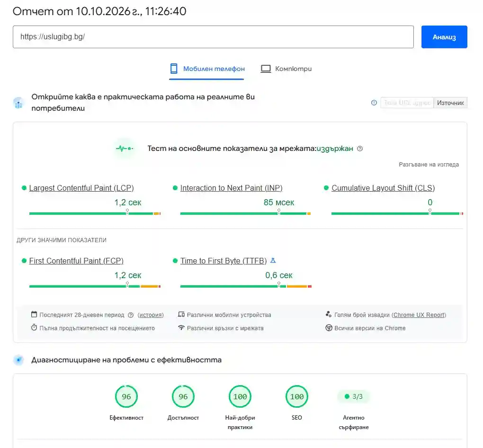Click the Отчет от 10.10.2026 title
The height and width of the screenshot is (448, 483).
tap(99, 11)
